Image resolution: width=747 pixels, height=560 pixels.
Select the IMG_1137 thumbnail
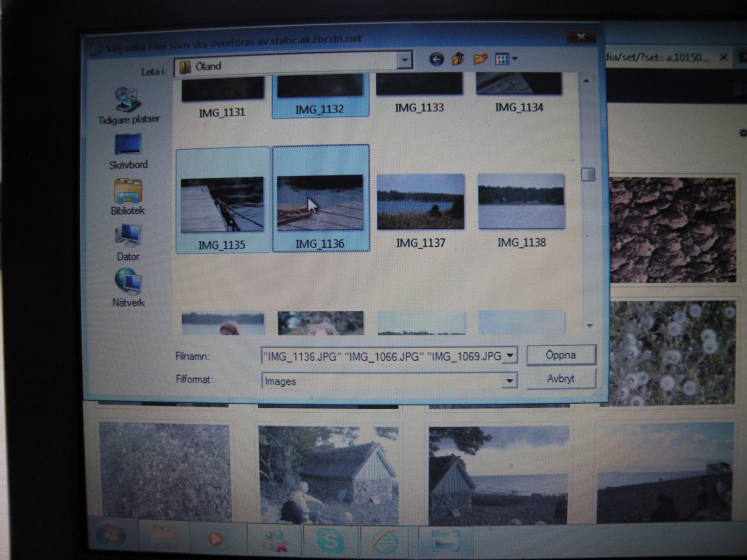click(x=421, y=202)
